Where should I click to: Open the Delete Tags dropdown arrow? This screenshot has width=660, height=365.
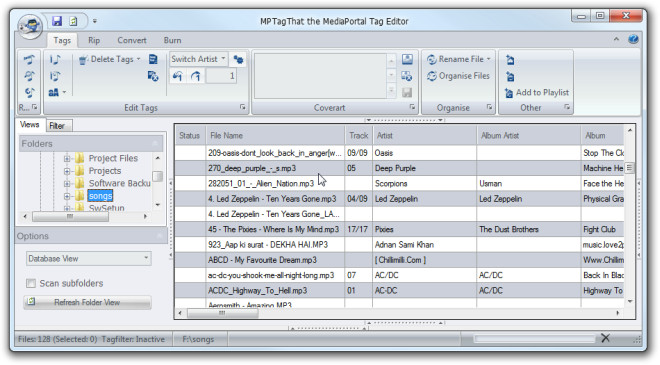[x=138, y=59]
